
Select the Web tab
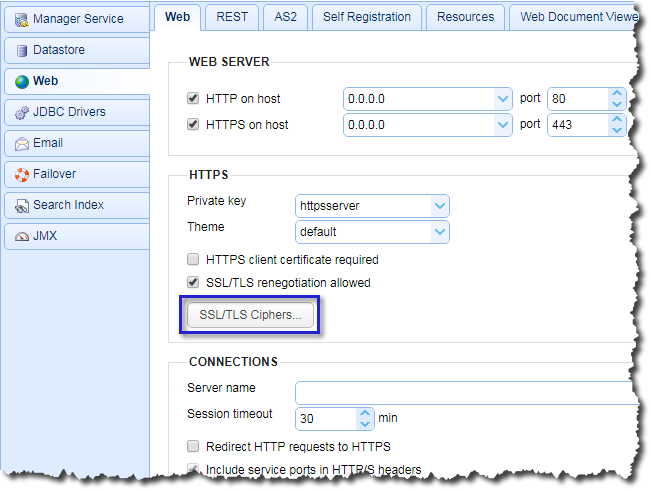[177, 17]
